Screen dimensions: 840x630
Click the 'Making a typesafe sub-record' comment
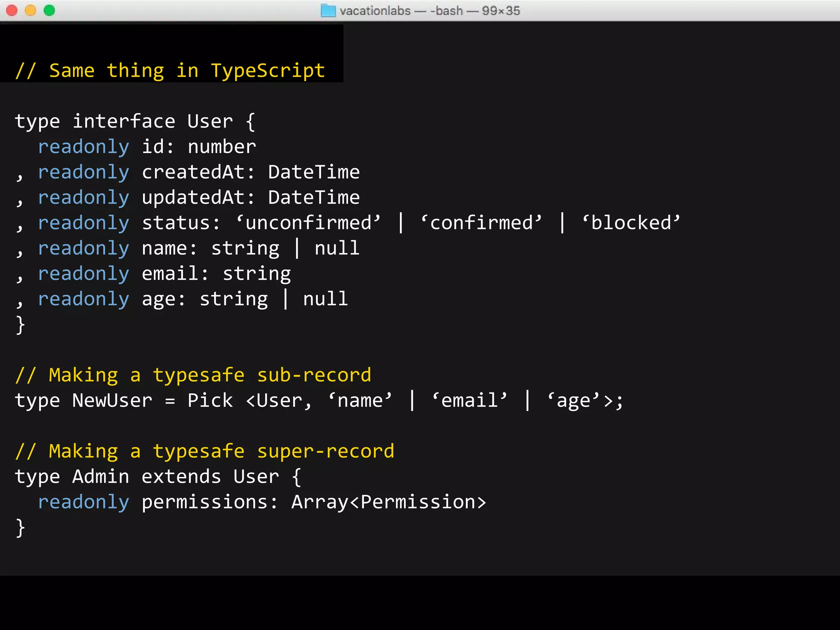(x=193, y=375)
